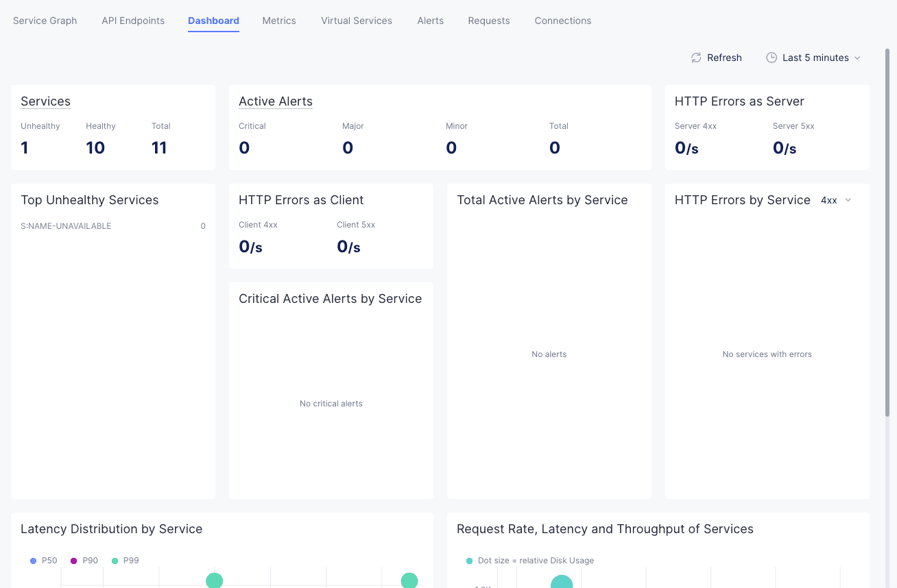The width and height of the screenshot is (897, 588).
Task: Expand the 4xx error type dropdown
Action: 829,200
